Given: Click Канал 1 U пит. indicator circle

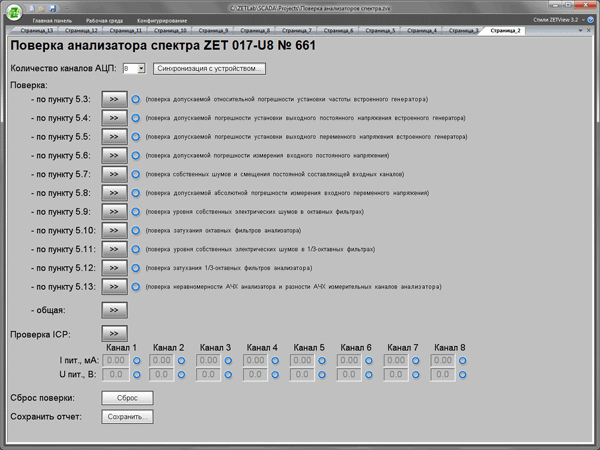Looking at the screenshot, I should click(x=137, y=375).
